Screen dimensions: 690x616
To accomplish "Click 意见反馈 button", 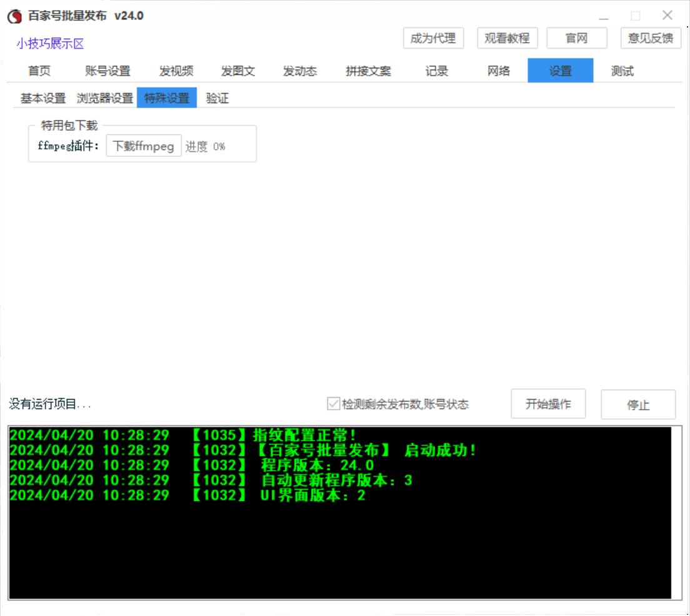I will click(651, 38).
